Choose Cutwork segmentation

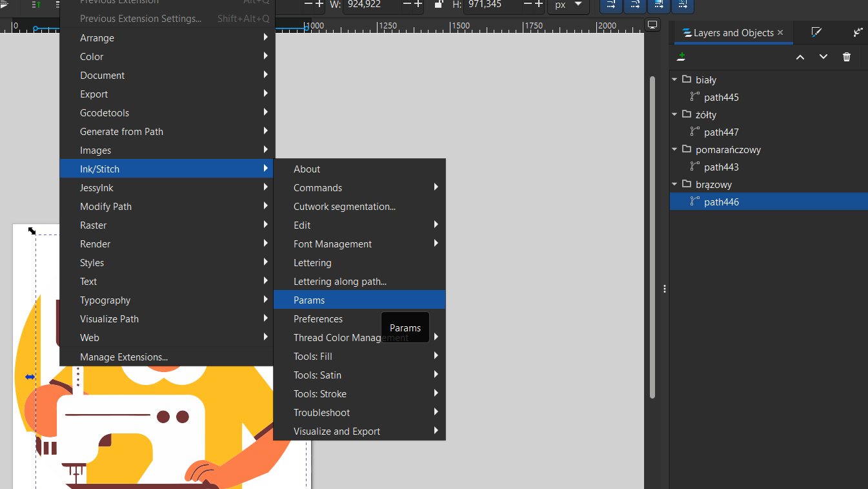tap(359, 207)
